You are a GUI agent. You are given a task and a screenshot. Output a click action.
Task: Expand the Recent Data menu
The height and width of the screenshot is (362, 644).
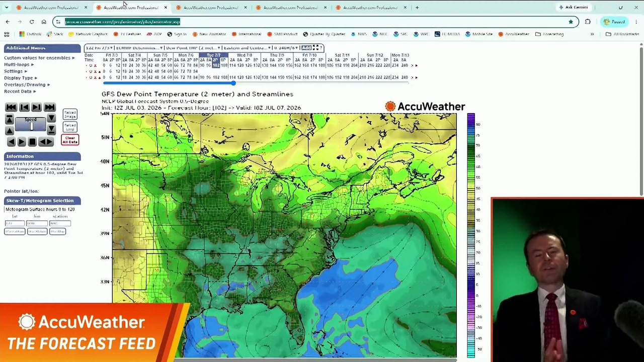click(20, 92)
